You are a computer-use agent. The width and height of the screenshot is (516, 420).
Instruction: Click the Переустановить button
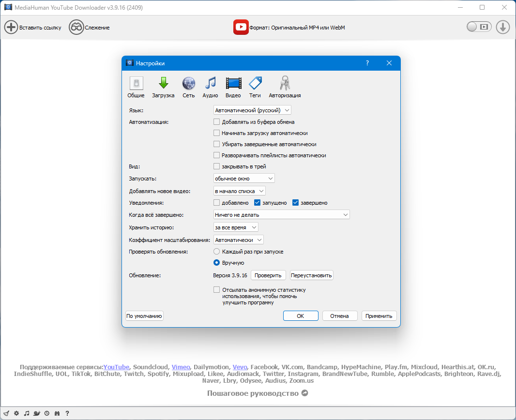(312, 275)
